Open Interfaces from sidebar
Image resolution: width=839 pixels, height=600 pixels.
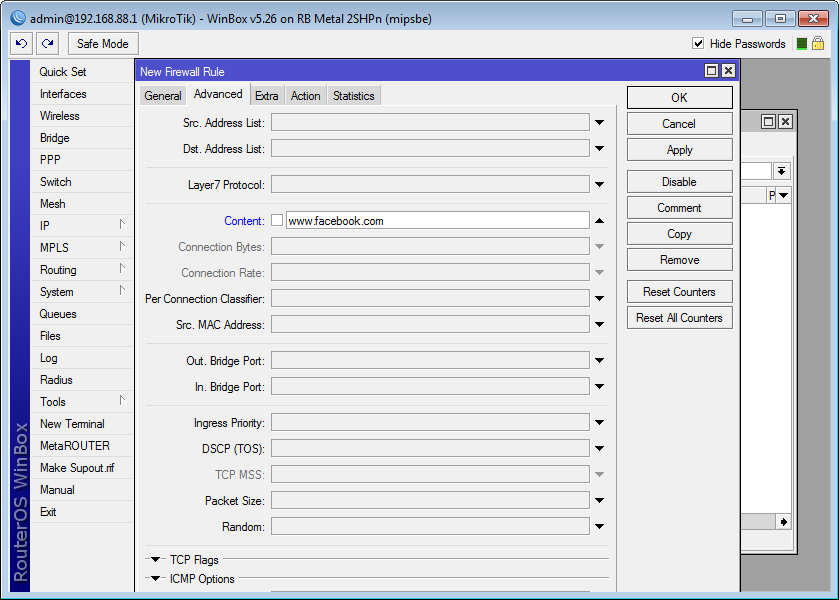coord(82,94)
